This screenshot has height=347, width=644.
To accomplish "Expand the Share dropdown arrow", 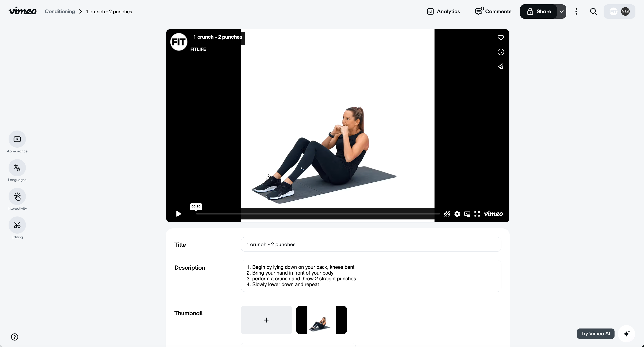I will coord(562,12).
